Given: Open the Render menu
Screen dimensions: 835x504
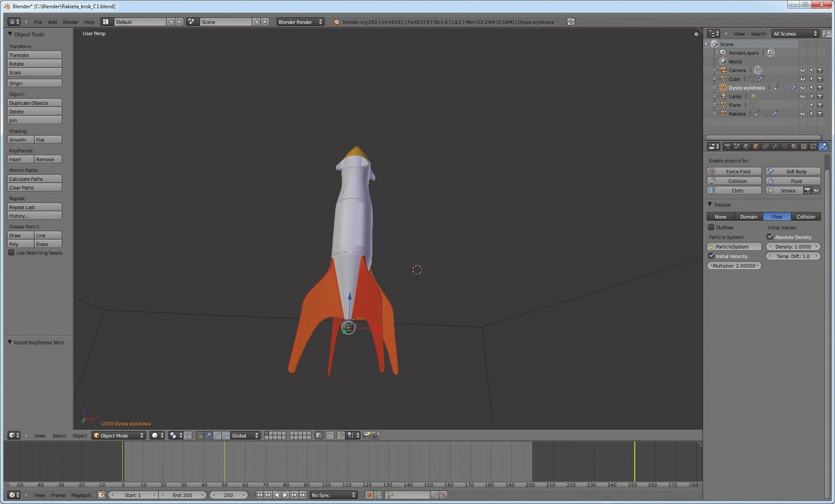Looking at the screenshot, I should point(70,22).
